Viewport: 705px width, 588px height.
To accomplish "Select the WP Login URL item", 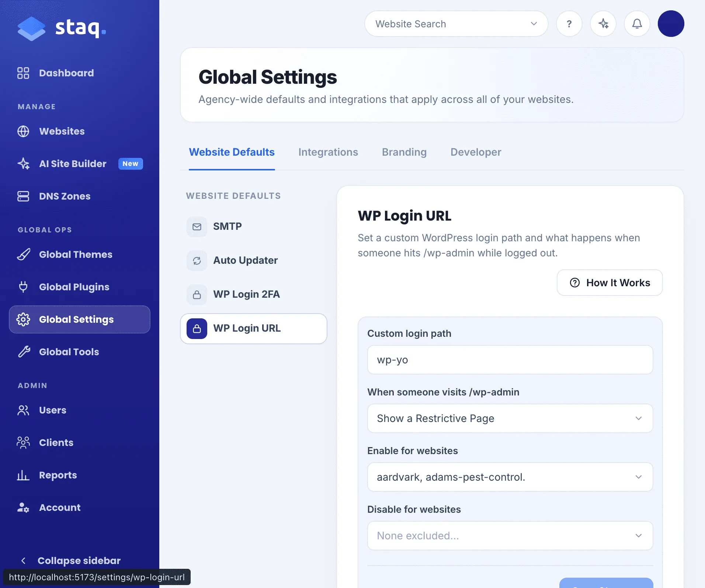I will coord(254,329).
